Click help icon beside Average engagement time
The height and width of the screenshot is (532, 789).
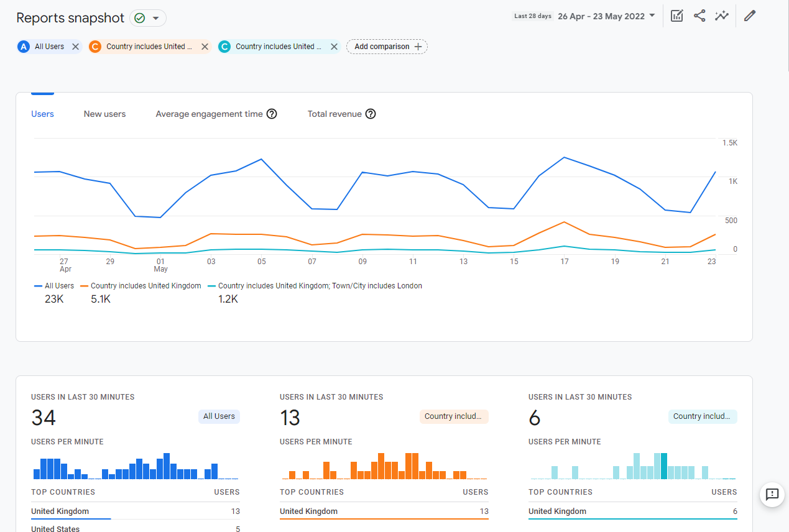coord(272,114)
